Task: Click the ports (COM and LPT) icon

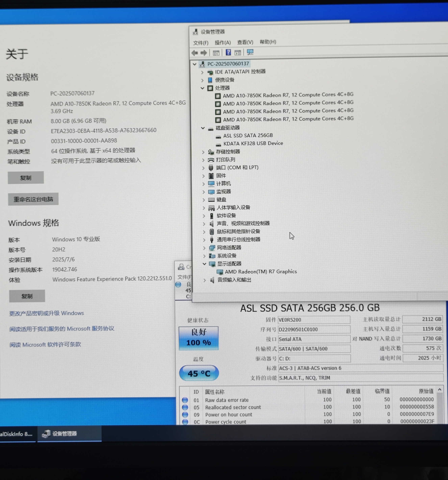Action: coord(211,168)
